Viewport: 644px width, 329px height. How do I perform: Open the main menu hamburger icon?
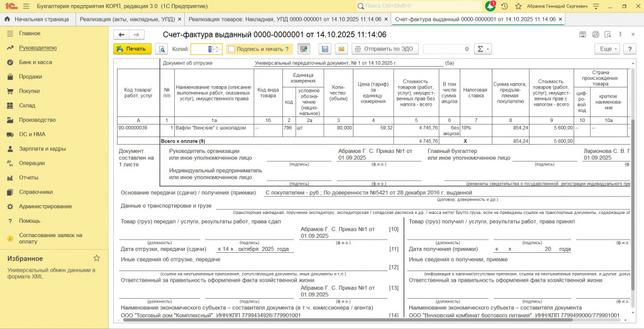tap(26, 6)
